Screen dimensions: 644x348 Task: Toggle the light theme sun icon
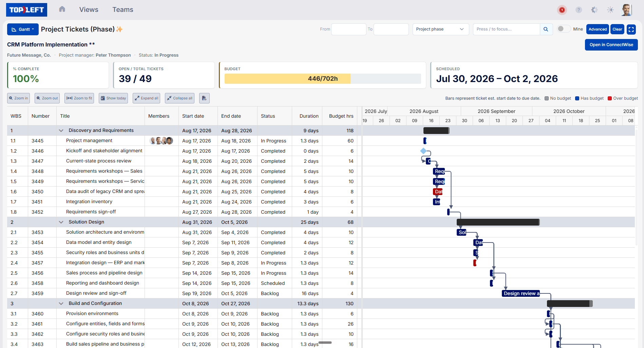pyautogui.click(x=610, y=10)
